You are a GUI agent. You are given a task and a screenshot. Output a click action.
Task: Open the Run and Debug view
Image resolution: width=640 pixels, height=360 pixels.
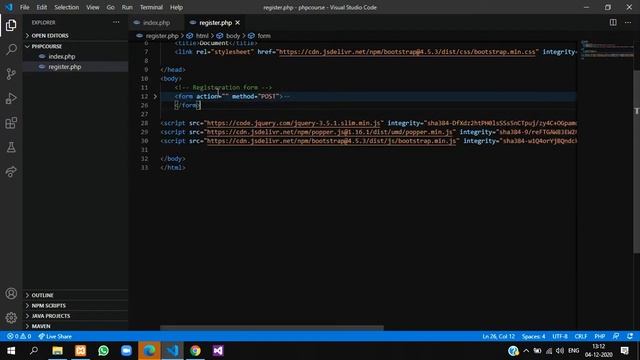pyautogui.click(x=11, y=98)
